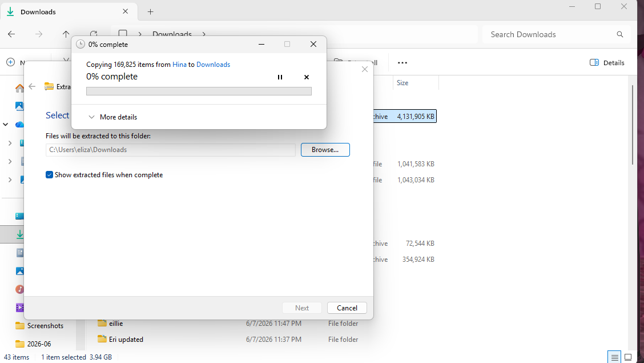Click the extraction folder path field
Image resolution: width=644 pixels, height=363 pixels.
(x=171, y=150)
